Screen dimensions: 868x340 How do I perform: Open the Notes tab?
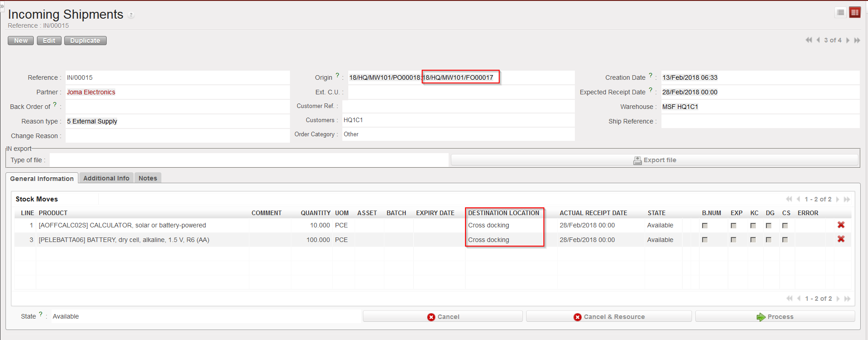click(148, 178)
